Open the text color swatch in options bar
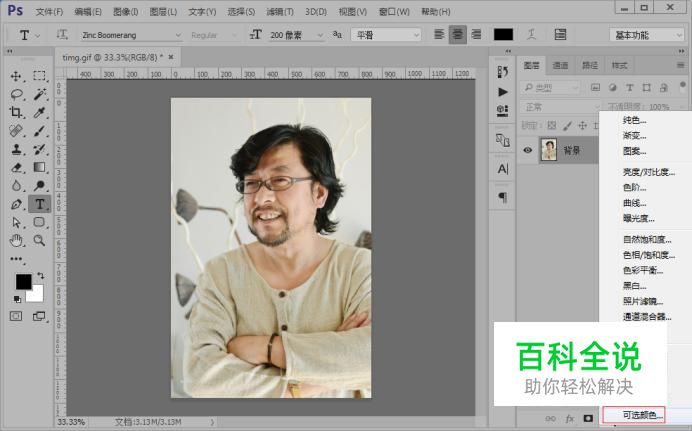The width and height of the screenshot is (692, 431). 503,34
